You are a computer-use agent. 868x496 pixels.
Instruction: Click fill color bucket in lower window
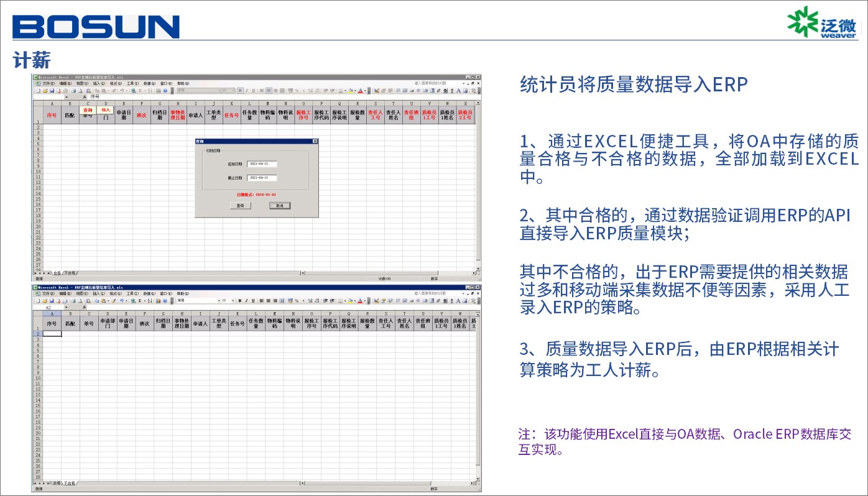[x=351, y=301]
